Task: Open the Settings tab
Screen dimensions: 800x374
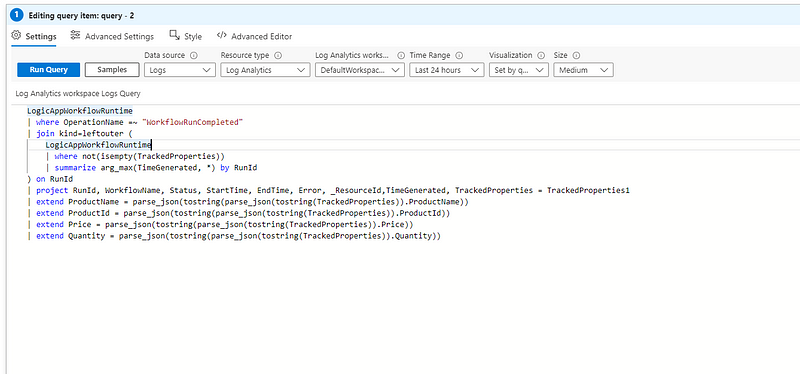Action: coord(34,36)
